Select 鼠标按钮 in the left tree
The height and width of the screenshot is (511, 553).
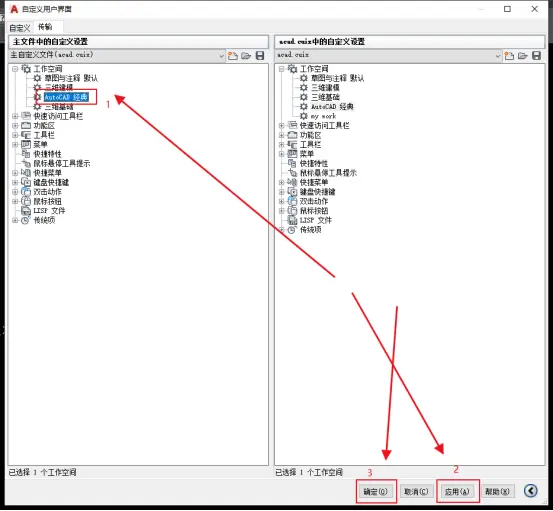[x=47, y=202]
